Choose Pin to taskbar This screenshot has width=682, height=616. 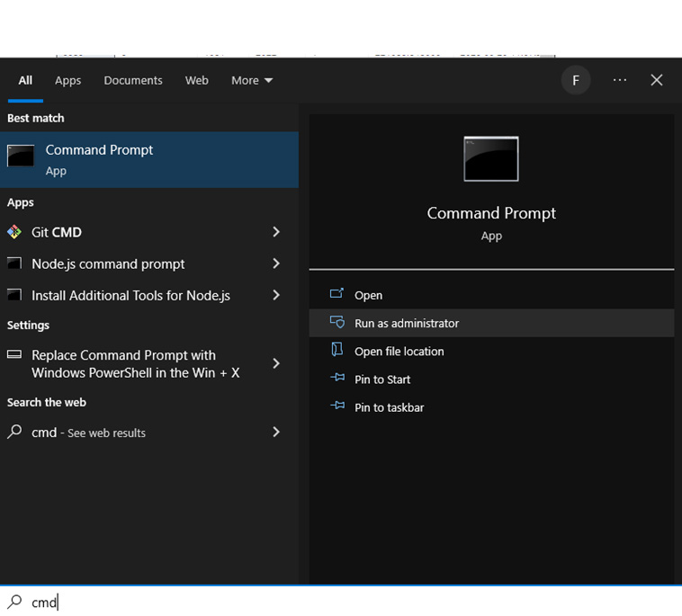coord(491,407)
